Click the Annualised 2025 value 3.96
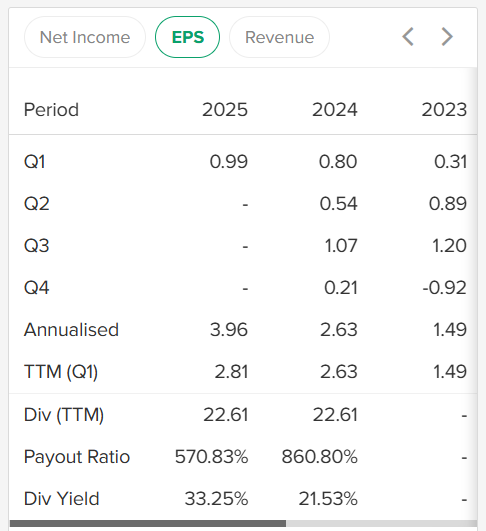Viewport: 486px width, 531px height. [229, 330]
